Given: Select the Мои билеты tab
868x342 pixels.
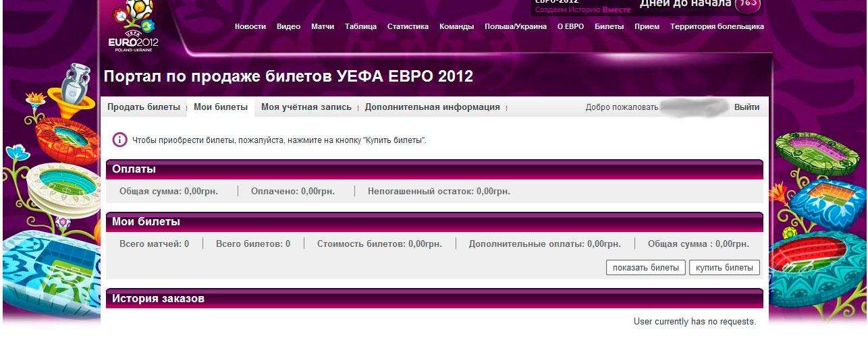Looking at the screenshot, I should click(x=221, y=107).
